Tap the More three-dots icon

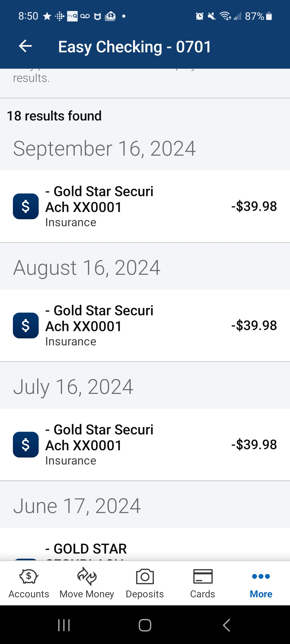[261, 576]
